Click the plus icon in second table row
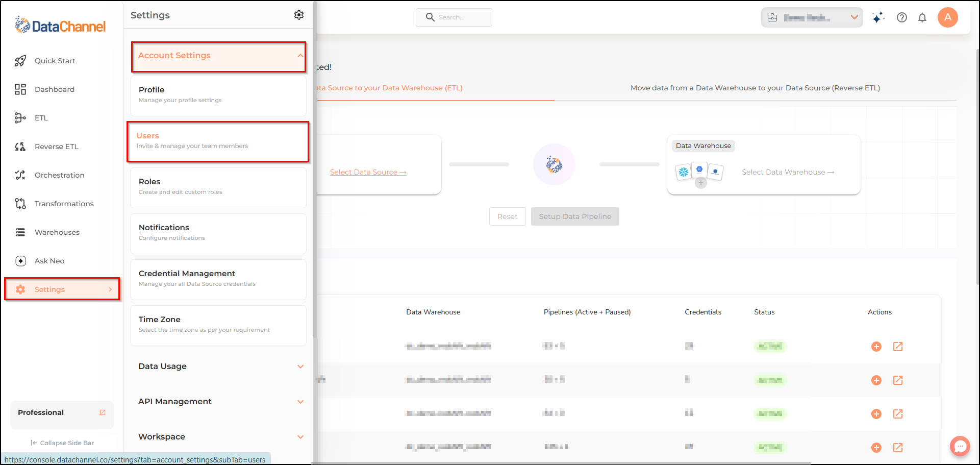Image resolution: width=980 pixels, height=465 pixels. (876, 380)
